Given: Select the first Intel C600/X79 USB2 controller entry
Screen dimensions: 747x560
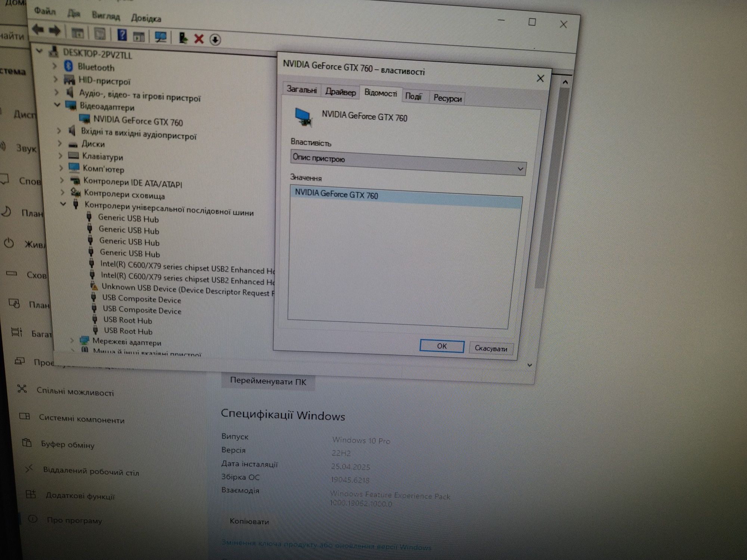Looking at the screenshot, I should click(187, 267).
